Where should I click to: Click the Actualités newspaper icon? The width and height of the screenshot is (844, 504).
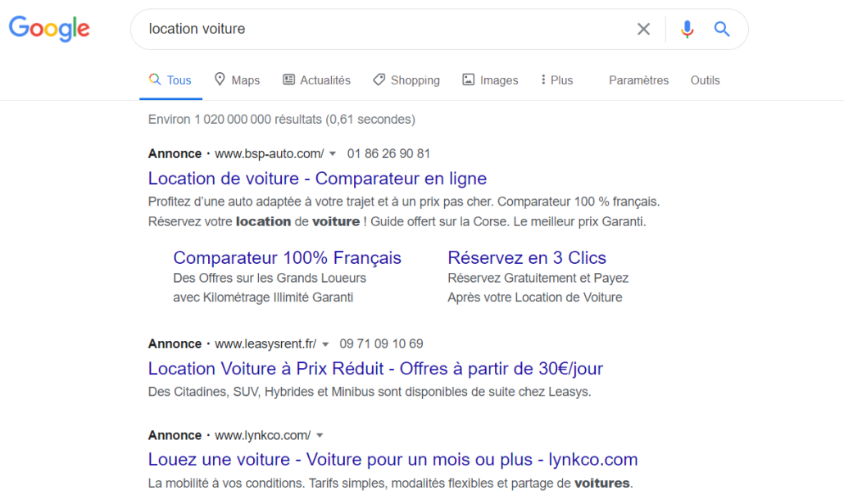[x=289, y=79]
